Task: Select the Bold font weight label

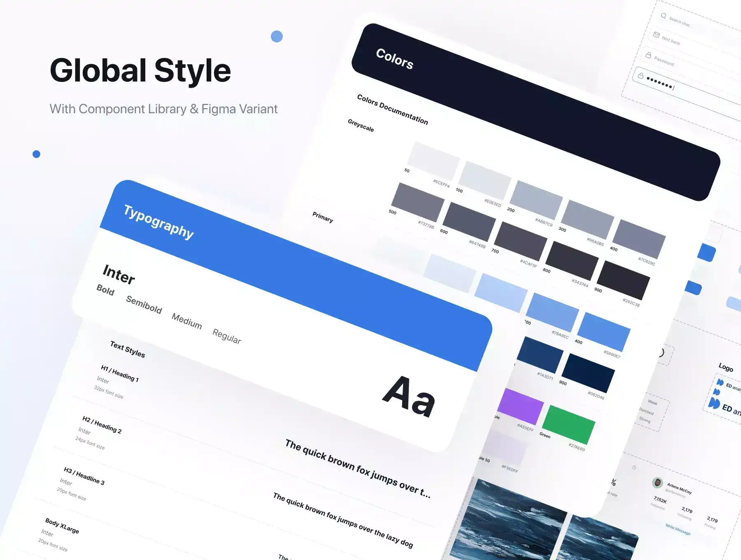Action: pos(105,290)
